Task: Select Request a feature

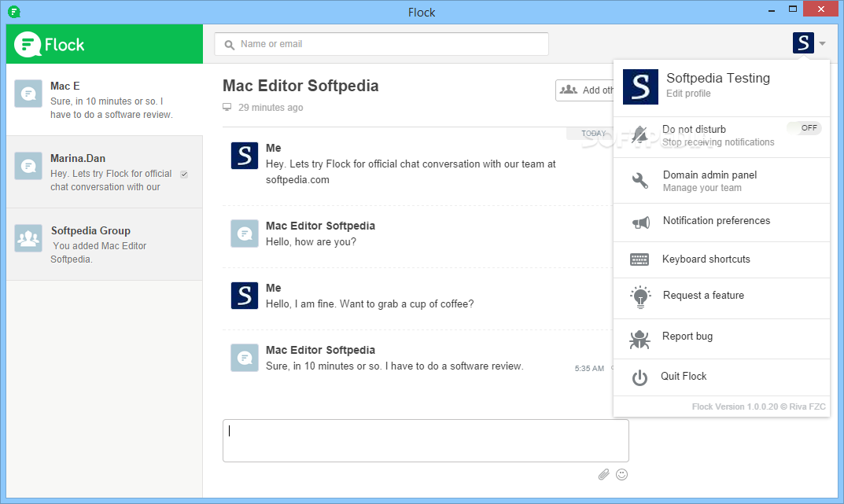Action: coord(721,298)
